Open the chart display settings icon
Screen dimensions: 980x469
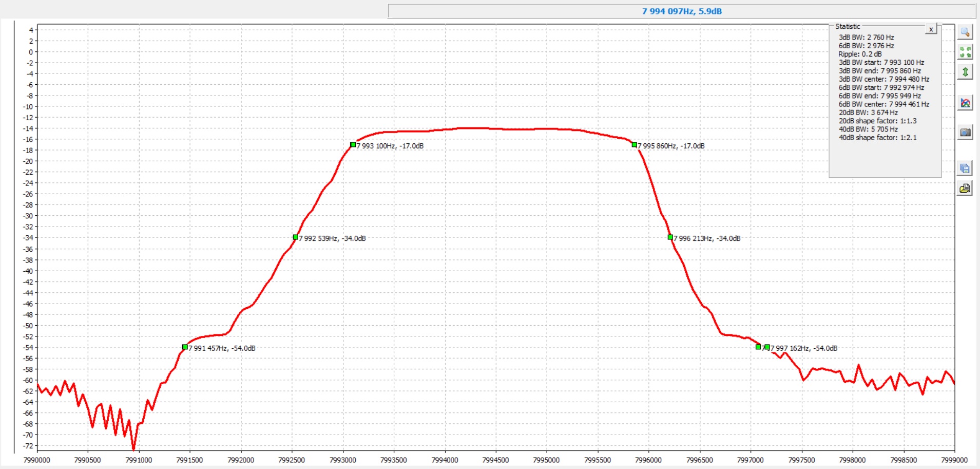coord(965,103)
